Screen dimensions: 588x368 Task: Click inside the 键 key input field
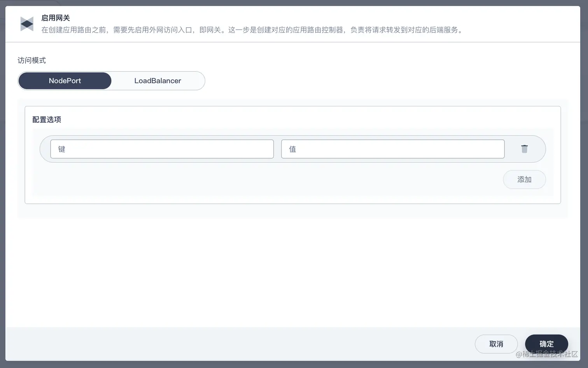162,149
